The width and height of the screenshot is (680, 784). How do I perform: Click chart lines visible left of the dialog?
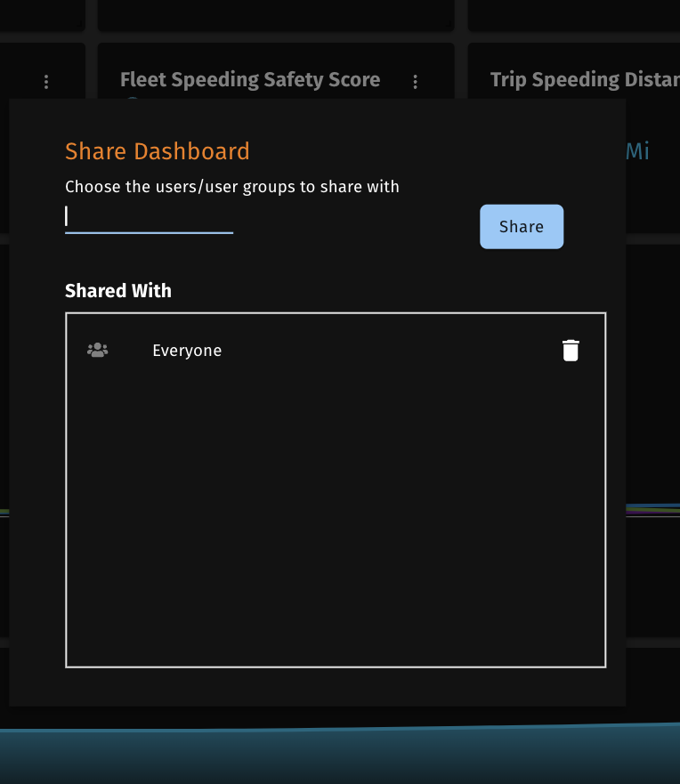coord(4,513)
